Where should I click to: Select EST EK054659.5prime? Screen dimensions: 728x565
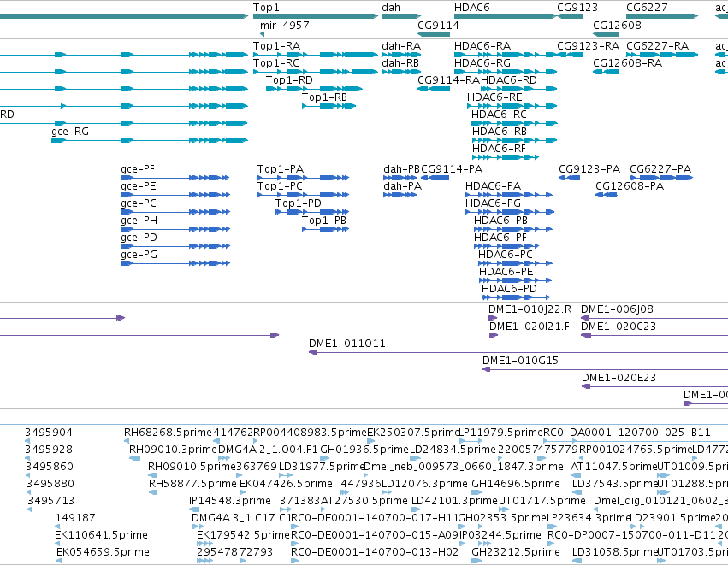click(x=59, y=561)
